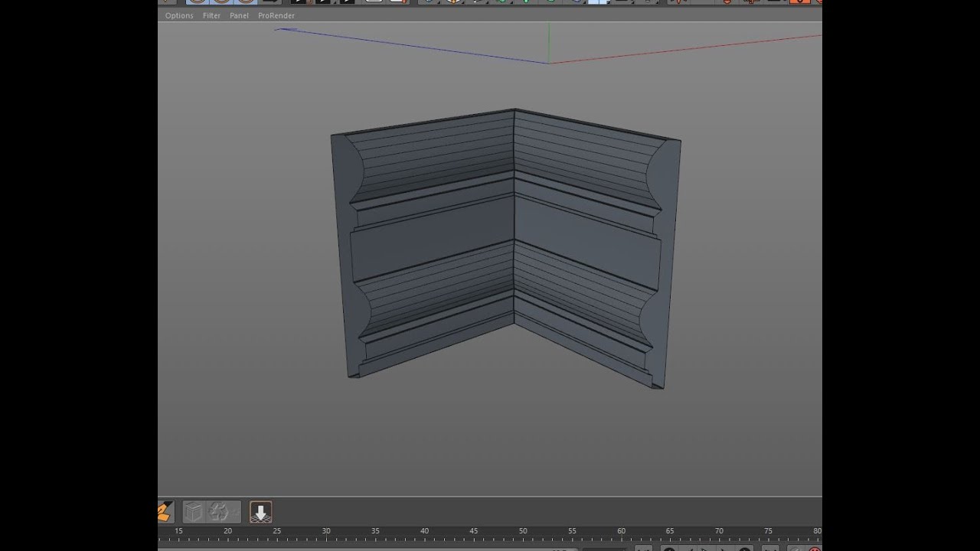Open the Options menu in viewport
980x551 pixels.
tap(179, 15)
